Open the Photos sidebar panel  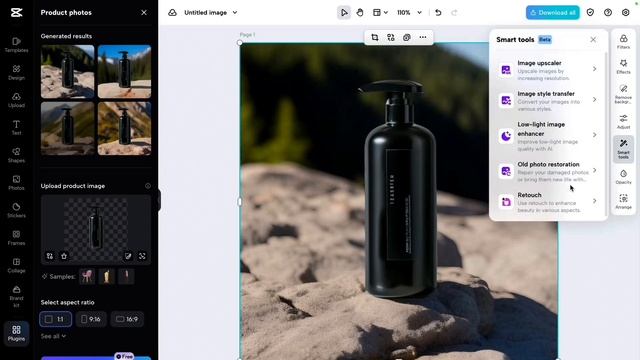(16, 182)
